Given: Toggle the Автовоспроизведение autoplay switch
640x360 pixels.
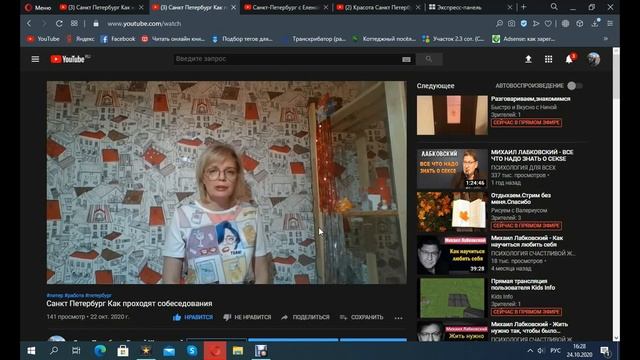Looking at the screenshot, I should [x=575, y=86].
